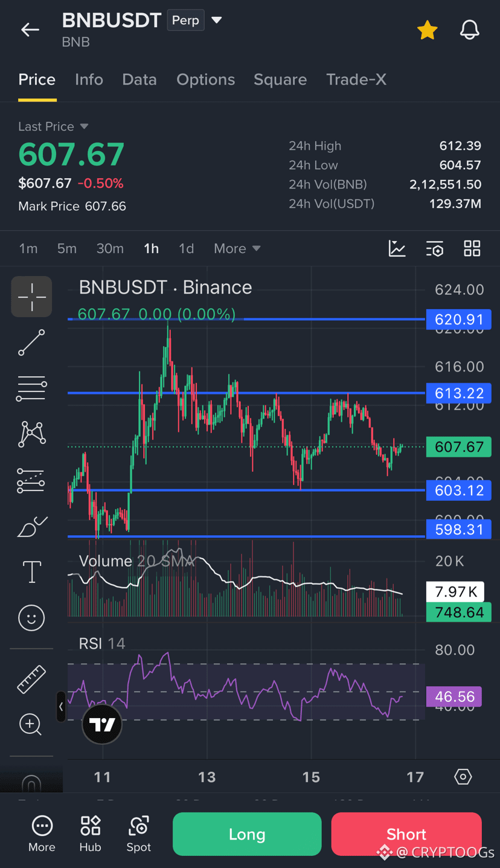Select the 1m timeframe
Screen dimensions: 500x868
28,248
